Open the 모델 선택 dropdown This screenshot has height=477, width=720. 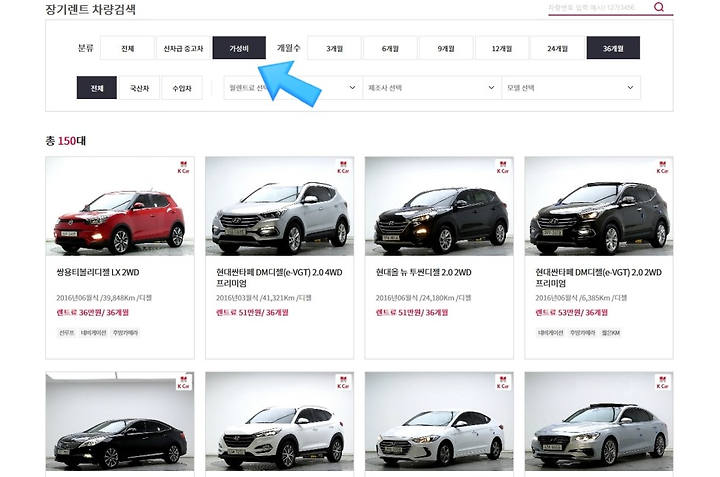pyautogui.click(x=571, y=88)
